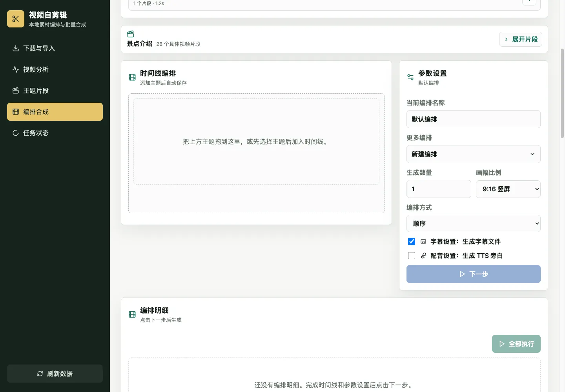565x392 pixels.
Task: Click the 下一步 button
Action: [x=474, y=274]
